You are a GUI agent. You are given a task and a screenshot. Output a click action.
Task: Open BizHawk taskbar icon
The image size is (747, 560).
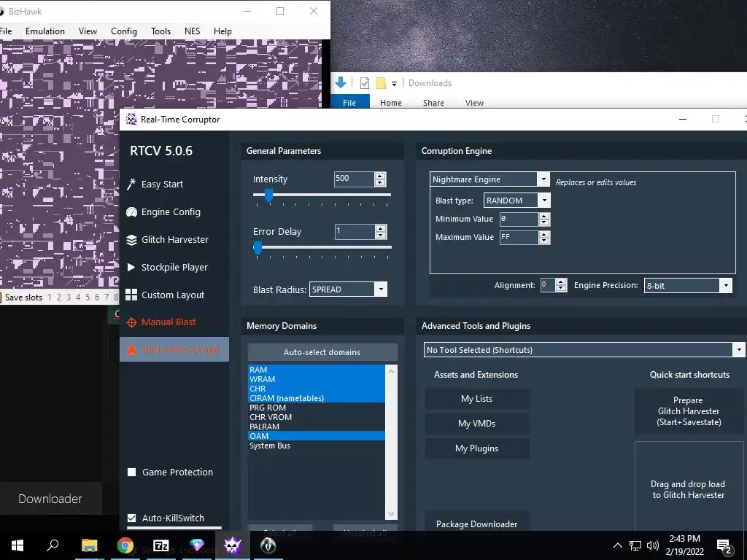tap(268, 545)
